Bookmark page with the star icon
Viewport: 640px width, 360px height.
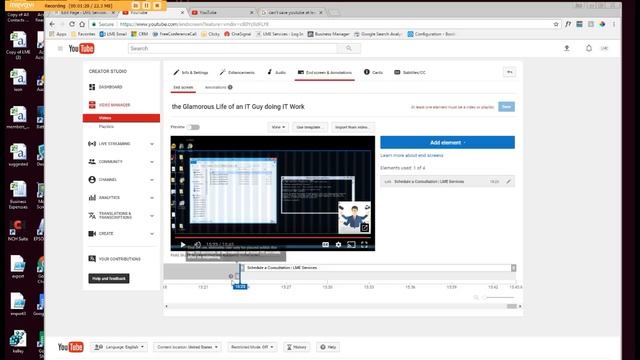tap(556, 24)
